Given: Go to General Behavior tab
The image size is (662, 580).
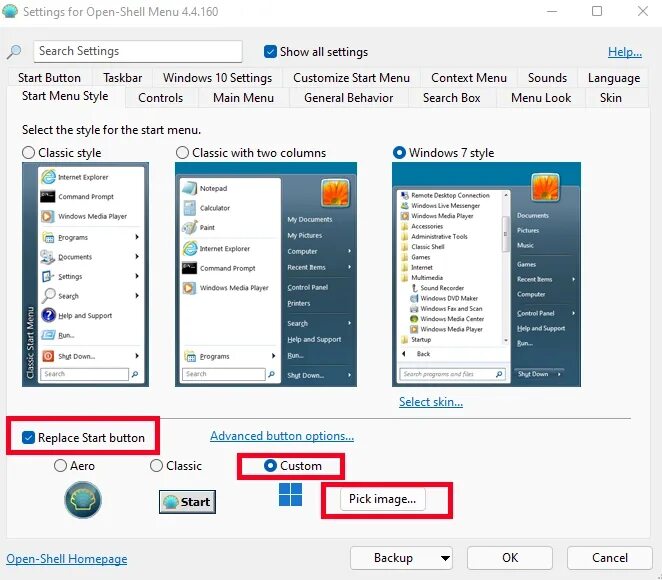Looking at the screenshot, I should (x=348, y=98).
